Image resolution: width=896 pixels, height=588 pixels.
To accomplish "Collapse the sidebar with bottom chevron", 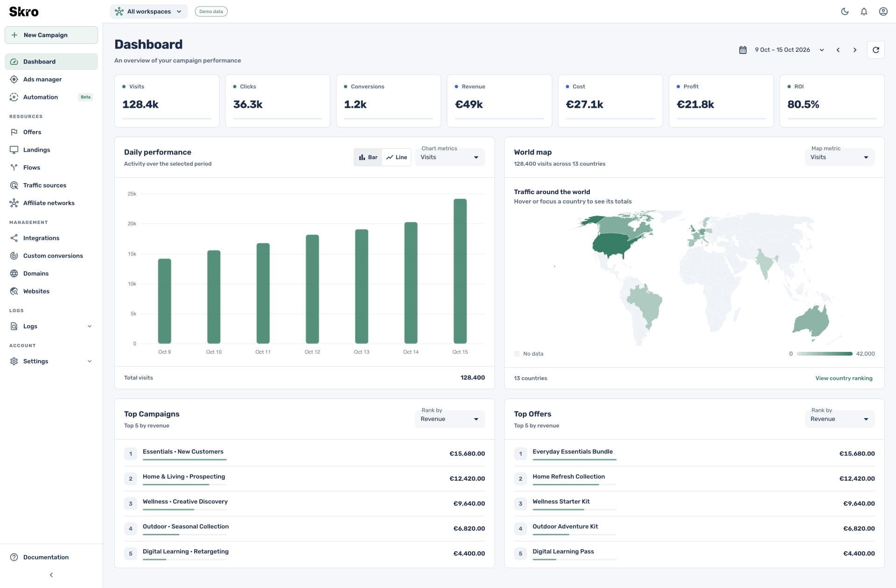I will point(51,575).
